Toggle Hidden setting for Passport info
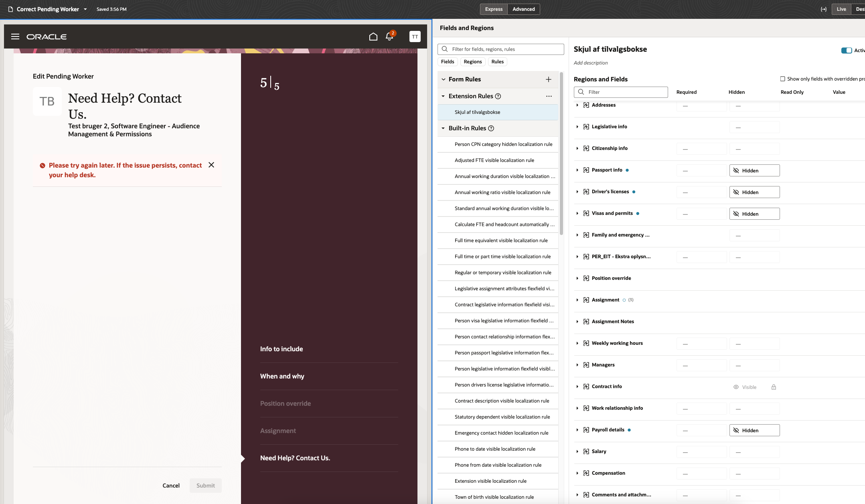Image resolution: width=865 pixels, height=504 pixels. click(754, 170)
